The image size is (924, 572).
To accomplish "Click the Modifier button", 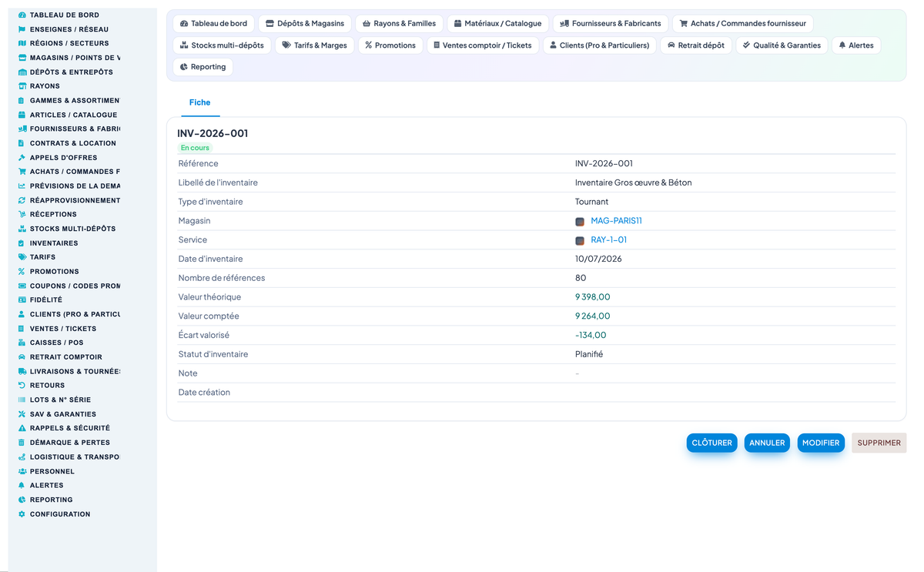I will point(821,443).
